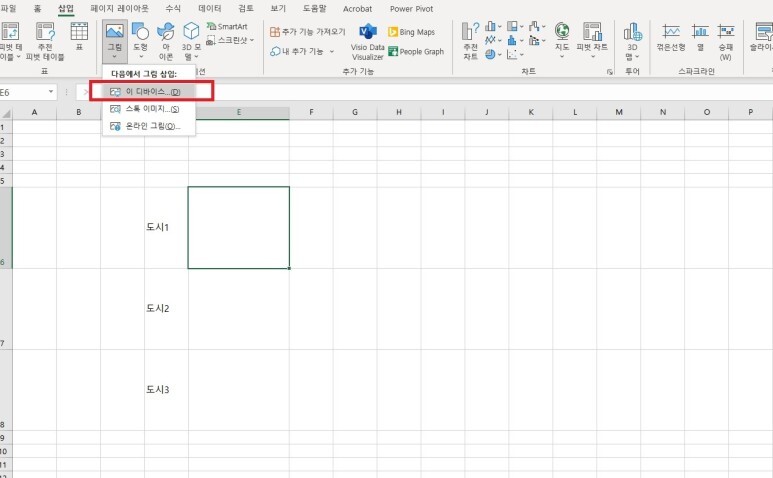Switch to the 데이터 (Data) tab

[210, 8]
